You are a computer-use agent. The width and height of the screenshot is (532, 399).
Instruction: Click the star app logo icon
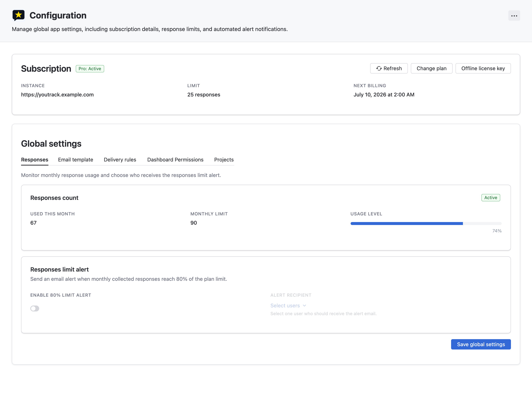(x=18, y=15)
